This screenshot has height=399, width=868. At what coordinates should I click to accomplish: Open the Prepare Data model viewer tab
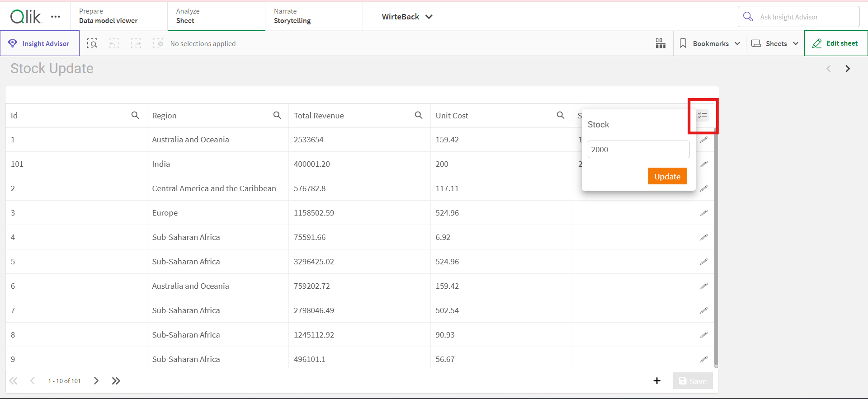coord(108,16)
